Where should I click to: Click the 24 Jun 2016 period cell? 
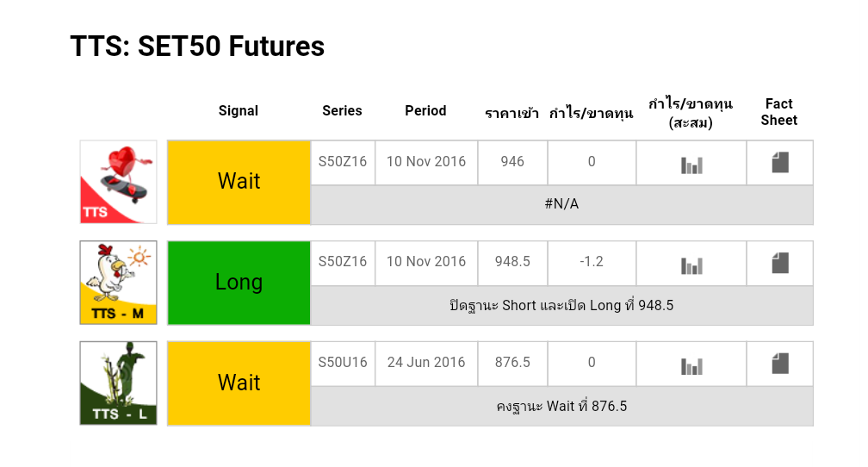point(426,363)
